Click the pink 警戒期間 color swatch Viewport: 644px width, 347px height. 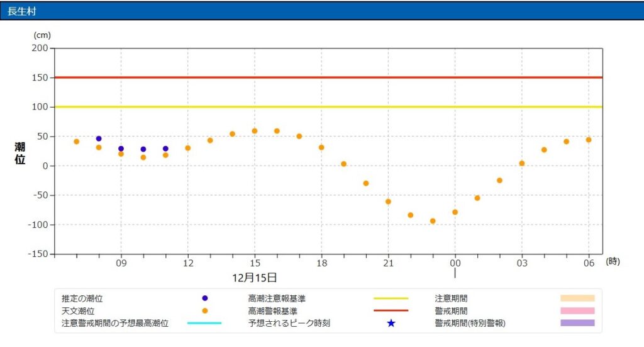[x=577, y=311]
